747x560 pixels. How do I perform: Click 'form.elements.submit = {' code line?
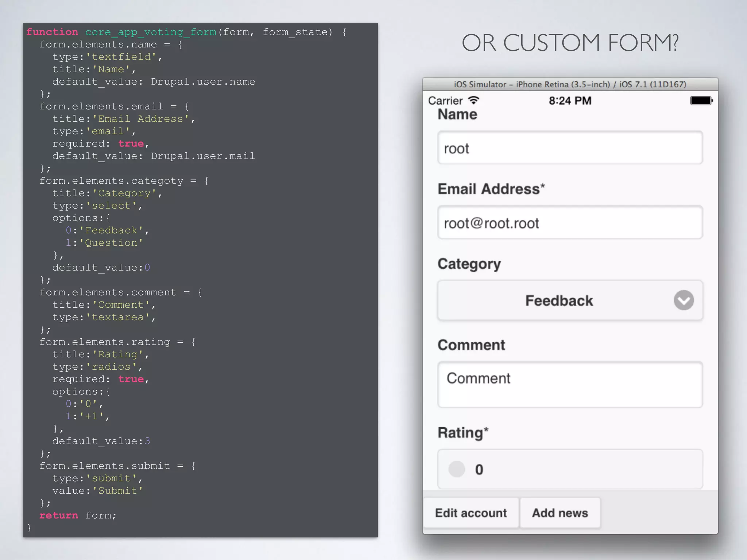point(117,466)
